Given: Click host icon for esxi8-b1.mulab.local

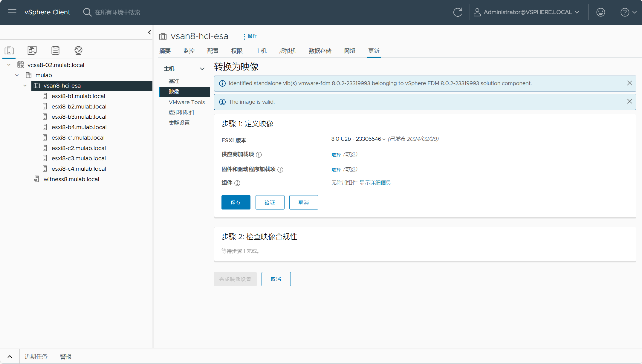Looking at the screenshot, I should click(x=45, y=96).
